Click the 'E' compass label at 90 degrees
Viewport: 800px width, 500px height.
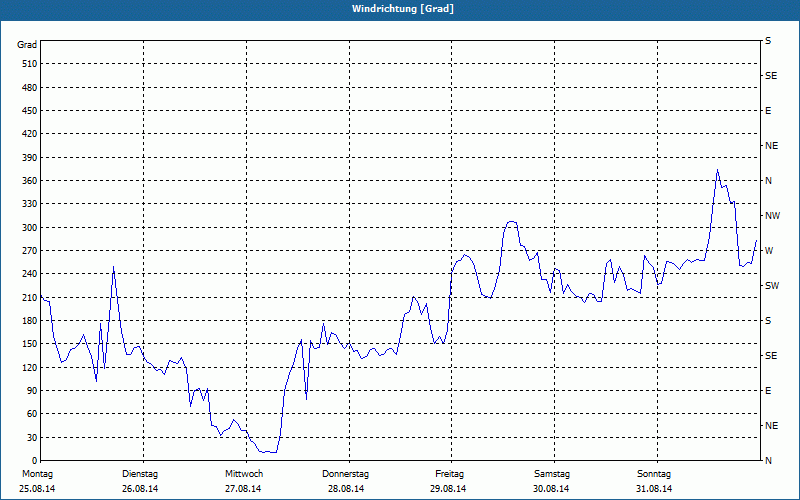pos(768,391)
